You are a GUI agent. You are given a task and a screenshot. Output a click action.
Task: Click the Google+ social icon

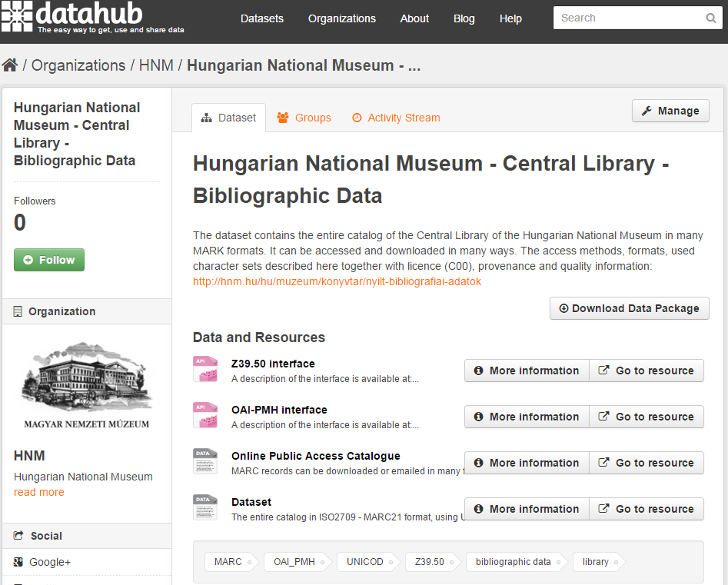tap(18, 562)
